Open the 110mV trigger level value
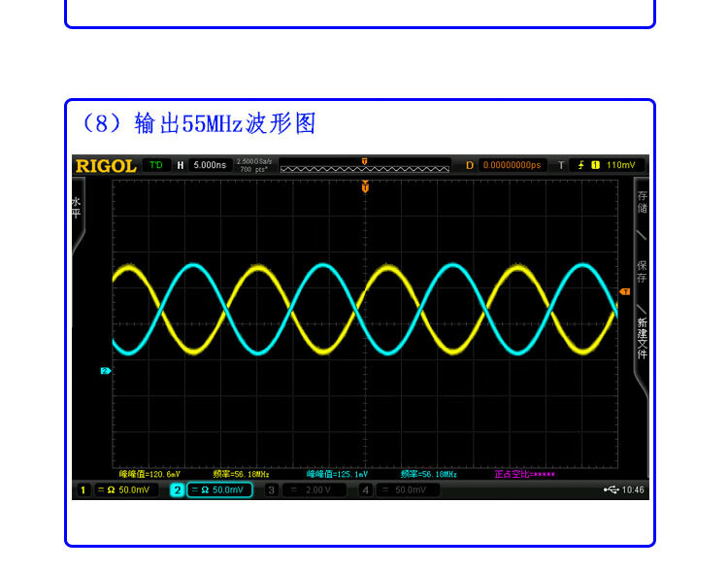728x571 pixels. (x=620, y=165)
